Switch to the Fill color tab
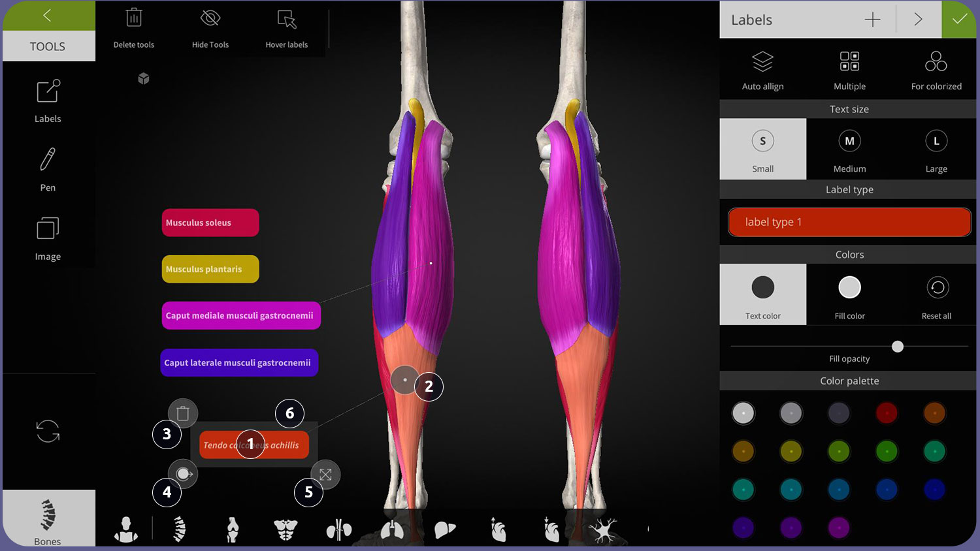The image size is (980, 551). coord(849,294)
